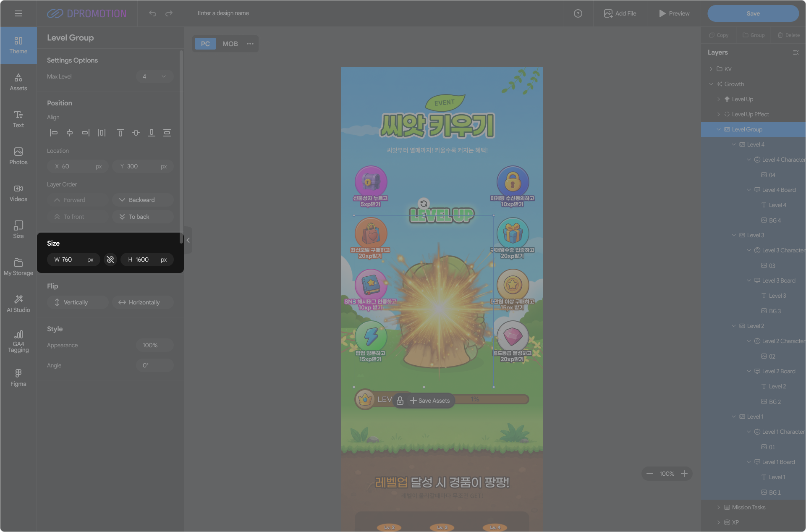Viewport: 806px width, 532px height.
Task: Delete the selected layer
Action: pyautogui.click(x=788, y=35)
